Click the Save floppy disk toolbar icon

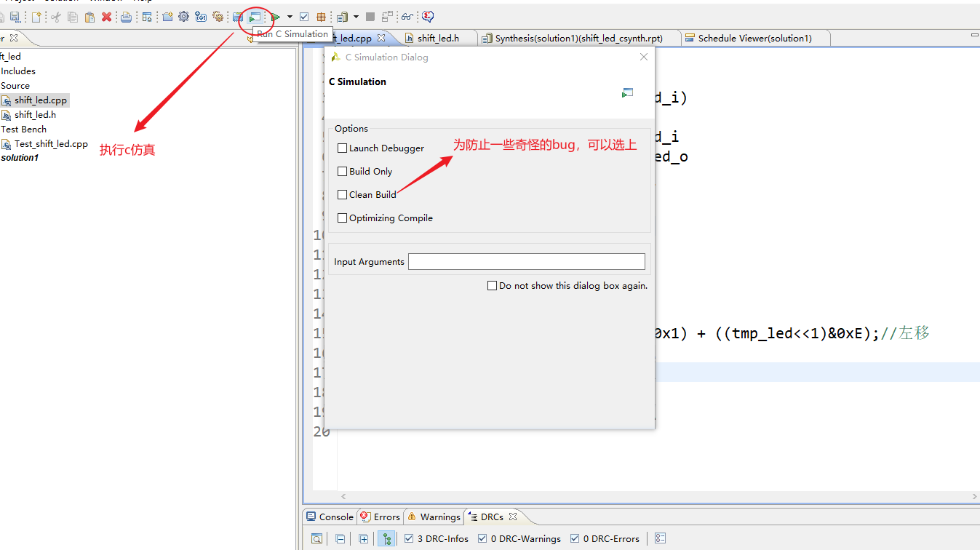[14, 16]
